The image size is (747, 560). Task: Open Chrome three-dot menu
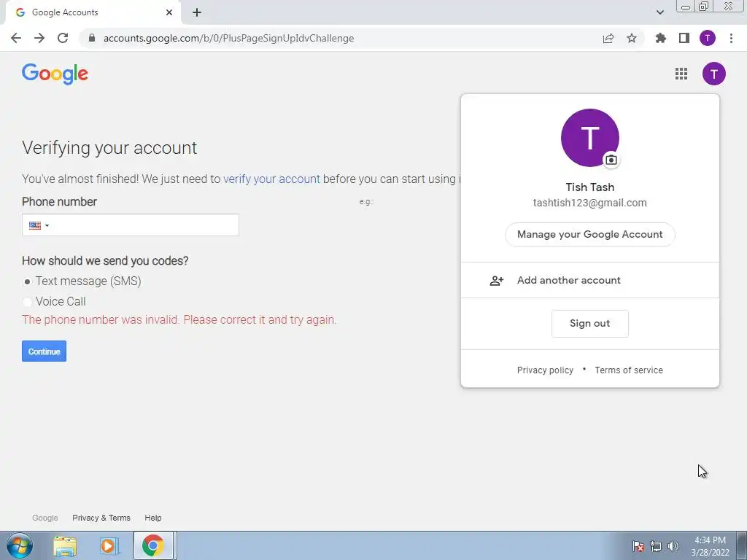pos(731,38)
